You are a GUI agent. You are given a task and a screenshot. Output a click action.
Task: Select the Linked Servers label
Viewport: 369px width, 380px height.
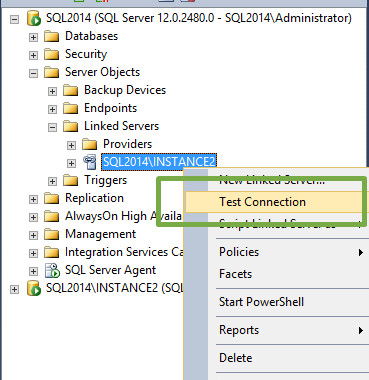121,126
